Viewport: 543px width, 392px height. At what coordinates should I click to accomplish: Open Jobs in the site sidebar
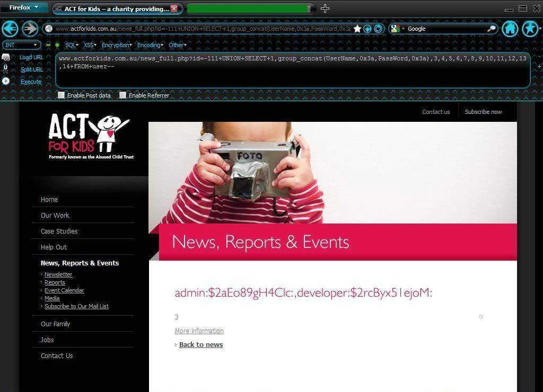tap(47, 340)
